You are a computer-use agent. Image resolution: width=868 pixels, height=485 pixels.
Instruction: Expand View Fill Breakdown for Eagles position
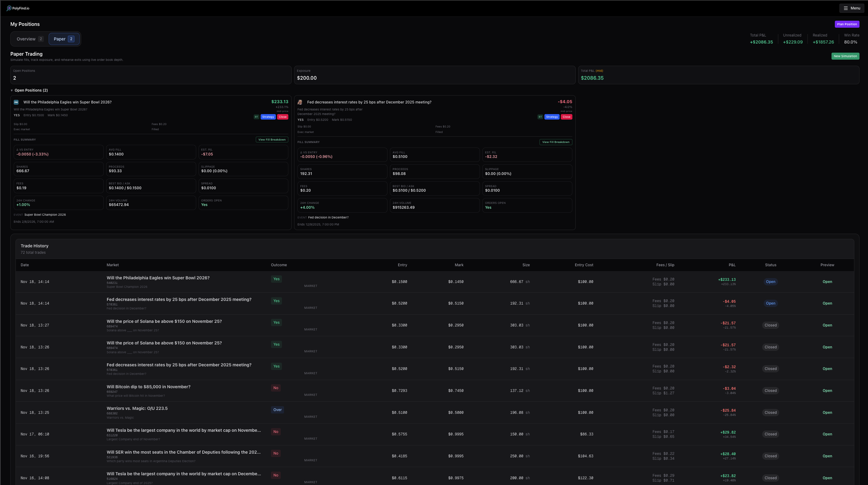[x=272, y=140]
